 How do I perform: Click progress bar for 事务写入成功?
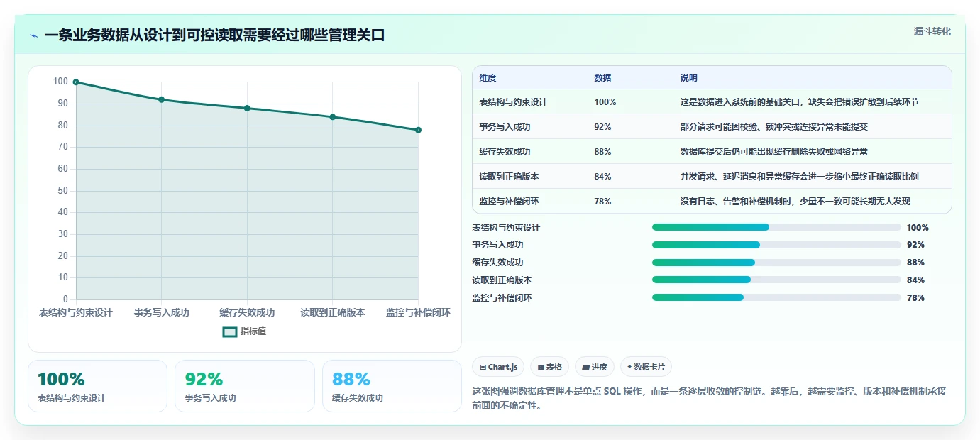[x=776, y=245]
